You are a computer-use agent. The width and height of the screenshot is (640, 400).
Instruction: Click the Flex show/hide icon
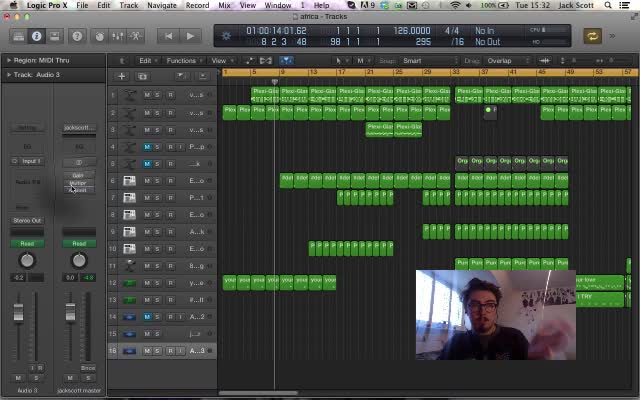(266, 60)
